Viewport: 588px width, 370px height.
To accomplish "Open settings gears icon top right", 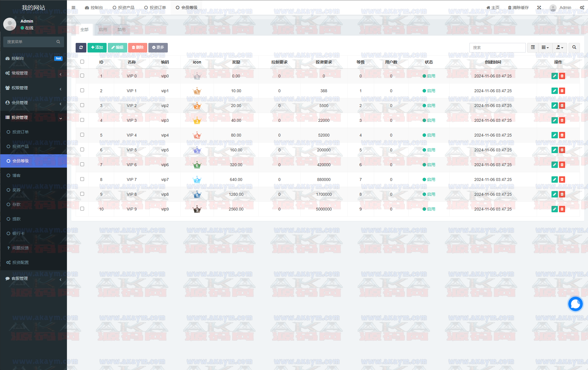I will (x=582, y=8).
